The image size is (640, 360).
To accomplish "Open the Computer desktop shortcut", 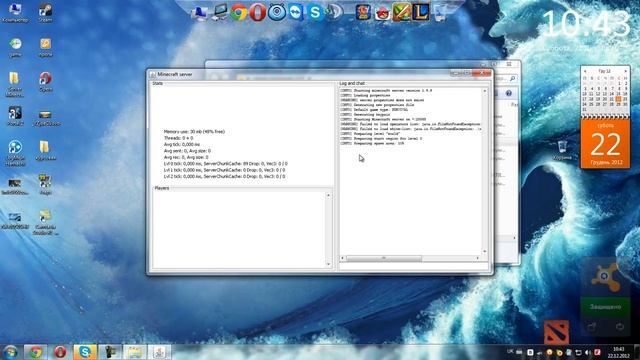I will pos(15,12).
